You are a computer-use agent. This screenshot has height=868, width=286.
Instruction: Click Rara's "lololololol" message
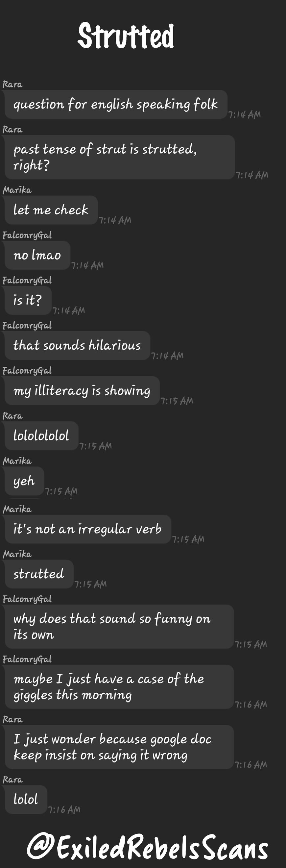tap(41, 436)
